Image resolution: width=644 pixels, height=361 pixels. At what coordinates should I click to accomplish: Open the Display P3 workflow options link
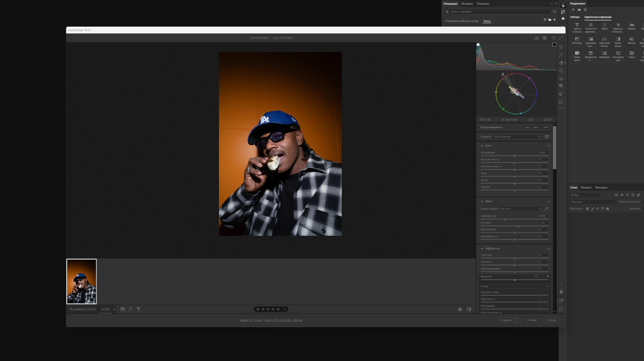[x=271, y=320]
